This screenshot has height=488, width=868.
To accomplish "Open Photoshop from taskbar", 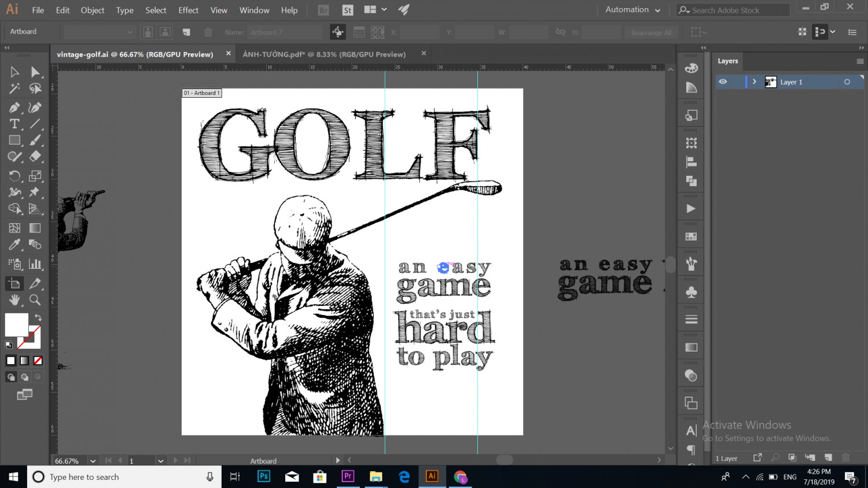I will pyautogui.click(x=264, y=476).
